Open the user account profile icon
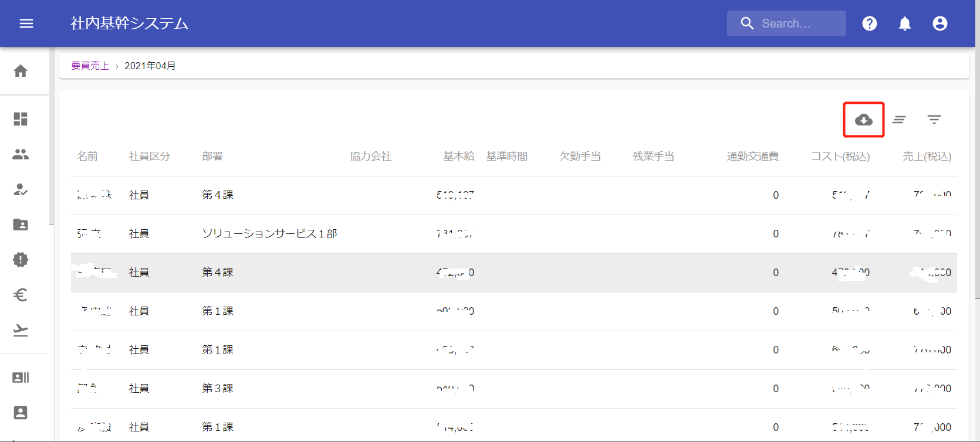Screen dimensions: 980x442 (940, 23)
